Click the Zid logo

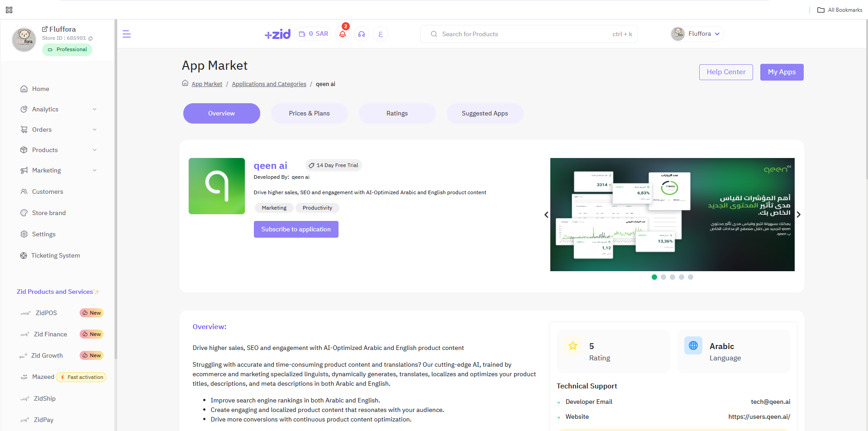(277, 34)
